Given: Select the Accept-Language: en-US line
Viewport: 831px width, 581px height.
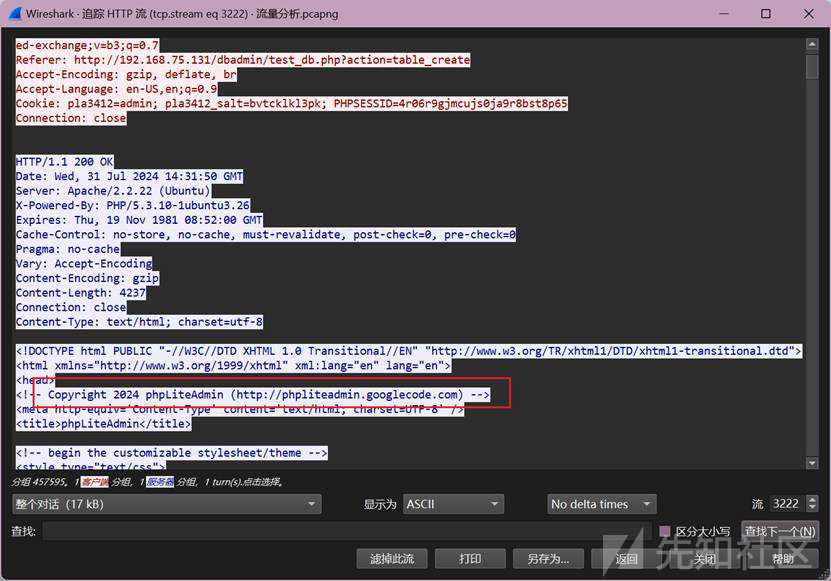Looking at the screenshot, I should tap(117, 89).
